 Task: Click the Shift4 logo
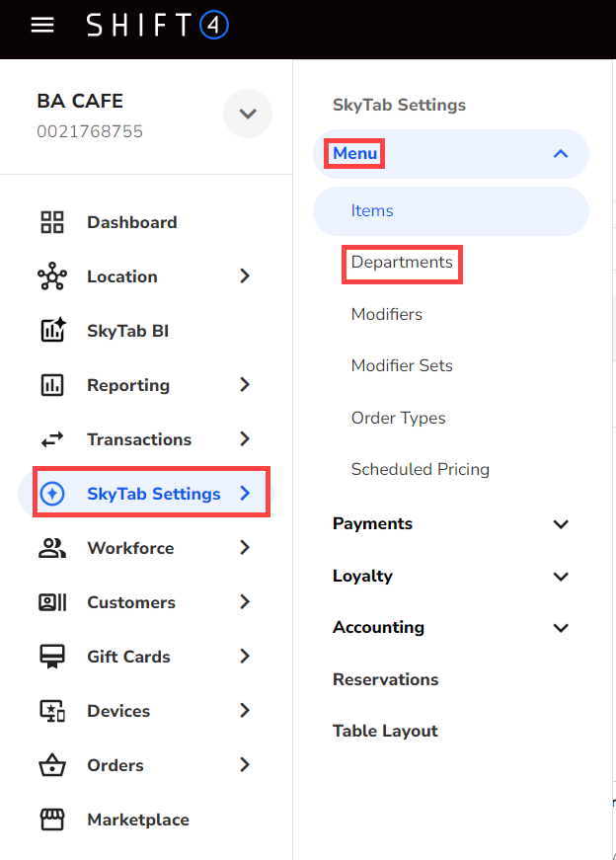(157, 26)
